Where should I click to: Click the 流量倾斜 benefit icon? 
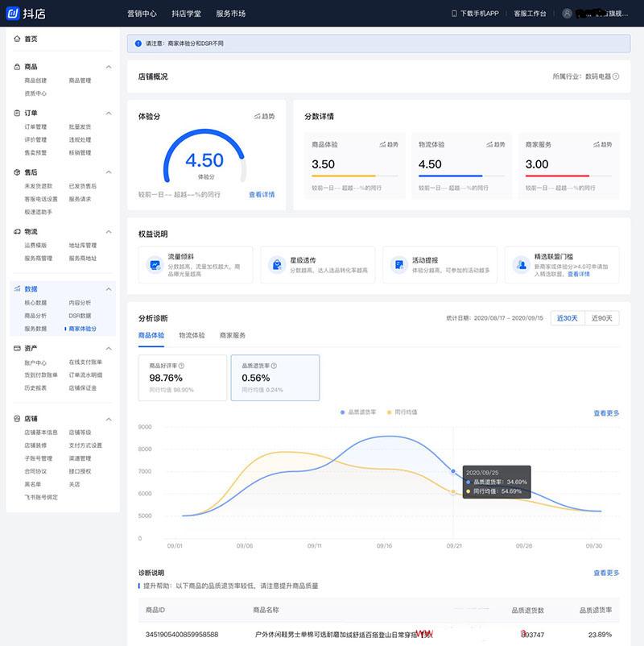(x=155, y=264)
